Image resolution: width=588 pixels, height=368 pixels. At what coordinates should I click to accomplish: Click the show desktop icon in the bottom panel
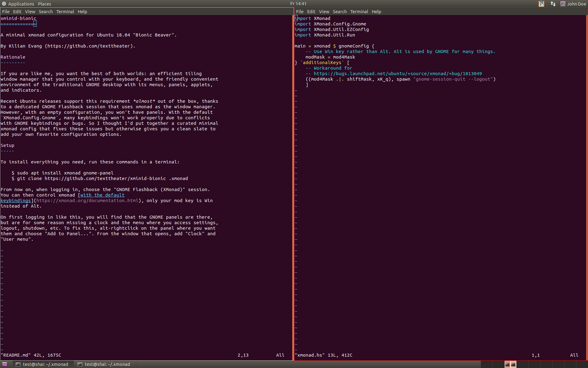coord(5,364)
